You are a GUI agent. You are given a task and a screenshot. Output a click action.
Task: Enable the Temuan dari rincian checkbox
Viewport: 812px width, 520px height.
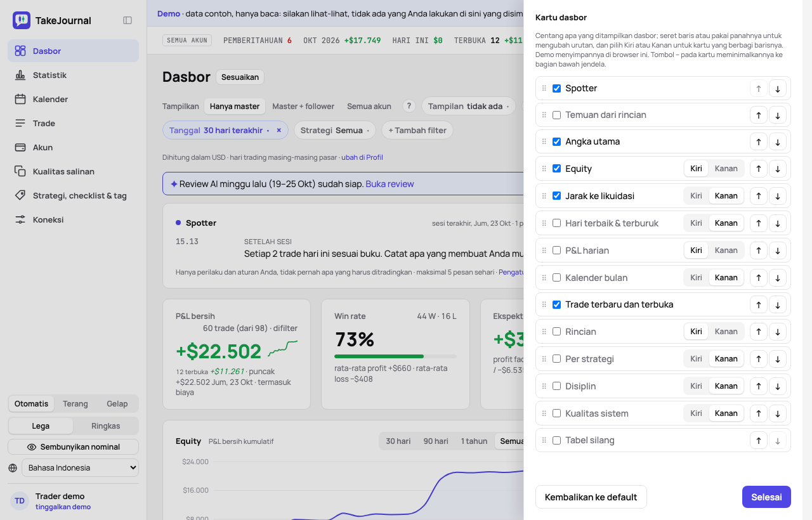[556, 115]
